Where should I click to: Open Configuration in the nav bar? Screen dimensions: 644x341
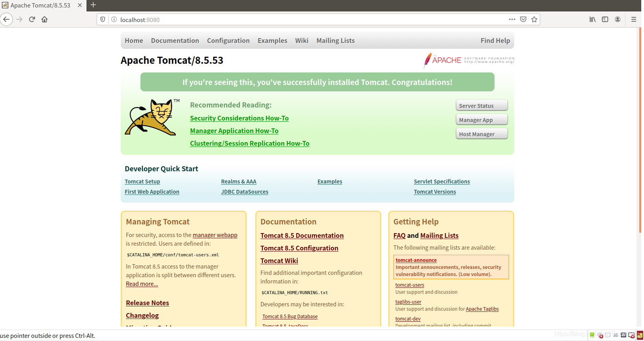(x=228, y=41)
